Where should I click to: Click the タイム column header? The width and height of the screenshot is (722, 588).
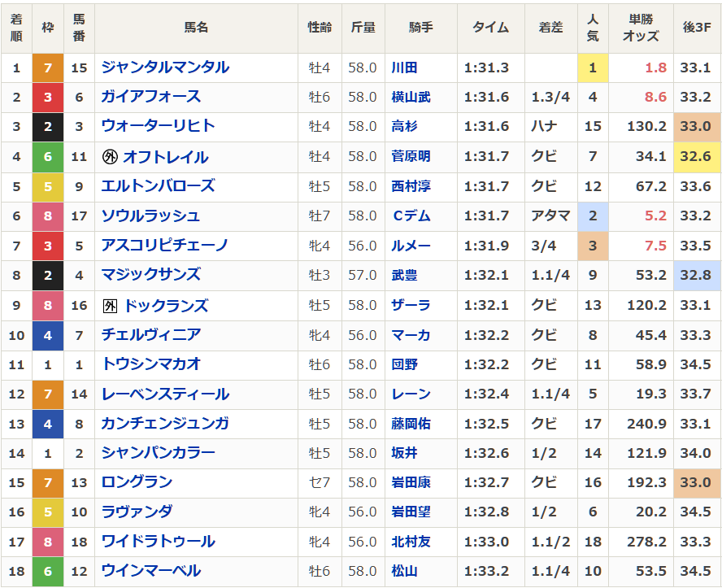click(x=490, y=28)
